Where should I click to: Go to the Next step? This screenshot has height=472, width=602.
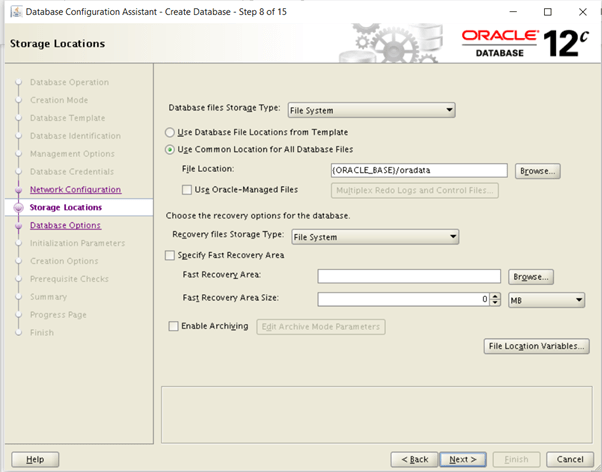tap(462, 459)
